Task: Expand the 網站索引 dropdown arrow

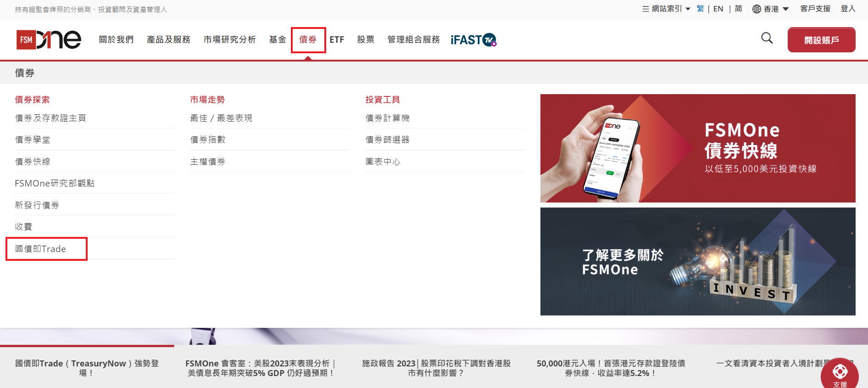Action: (688, 9)
